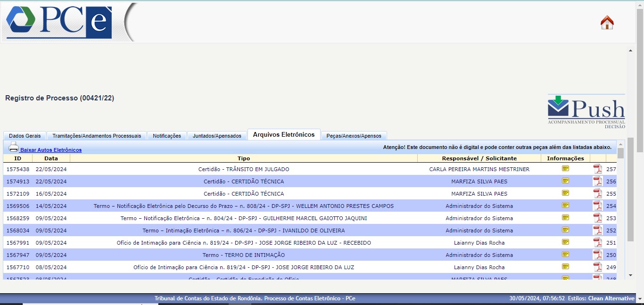Screen dimensions: 644x305
Task: Click Clean Alternative style link in footer
Action: pyautogui.click(x=611, y=298)
